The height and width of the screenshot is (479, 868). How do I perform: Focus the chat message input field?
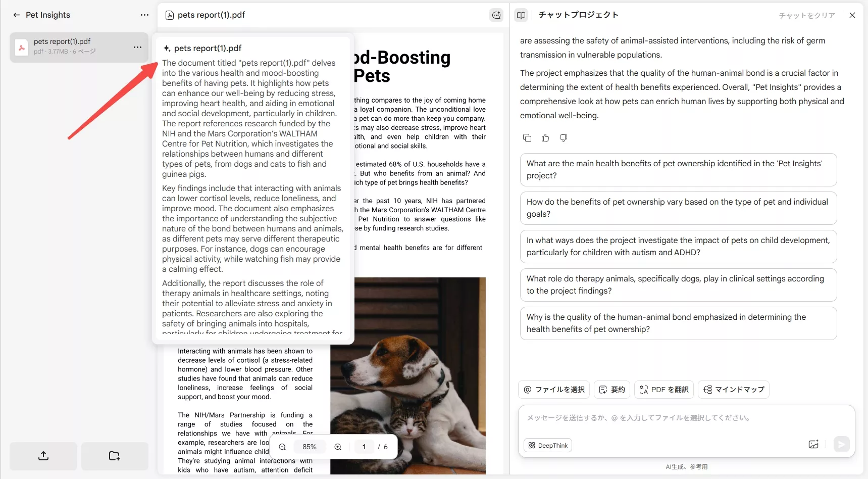click(687, 418)
